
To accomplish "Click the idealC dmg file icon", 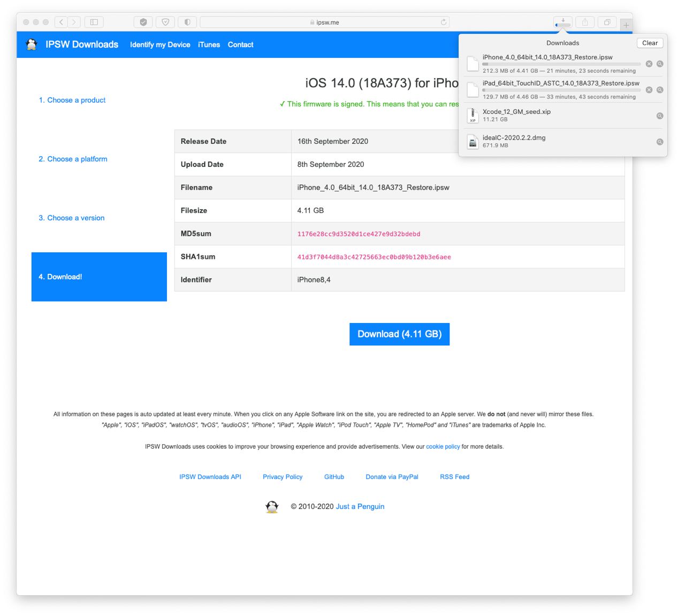I will [x=473, y=142].
